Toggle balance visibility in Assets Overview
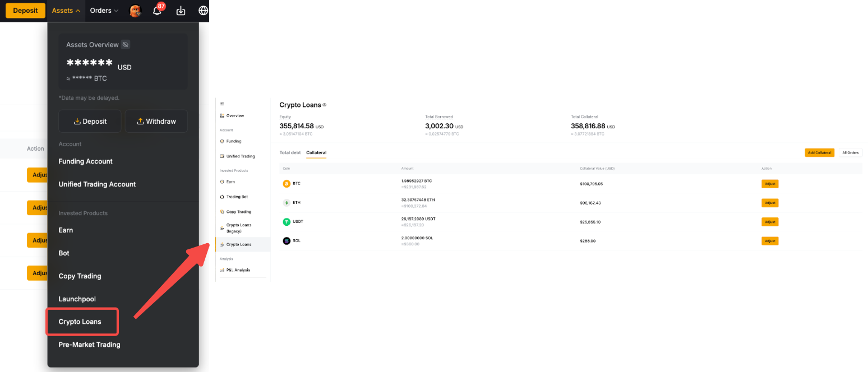 click(x=126, y=45)
